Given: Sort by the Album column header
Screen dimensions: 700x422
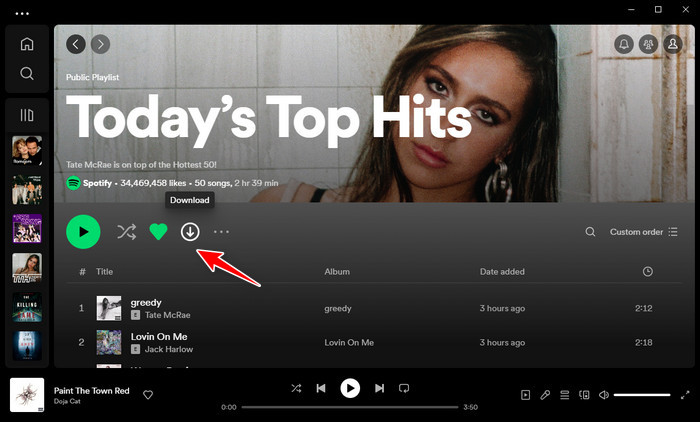Looking at the screenshot, I should 337,272.
